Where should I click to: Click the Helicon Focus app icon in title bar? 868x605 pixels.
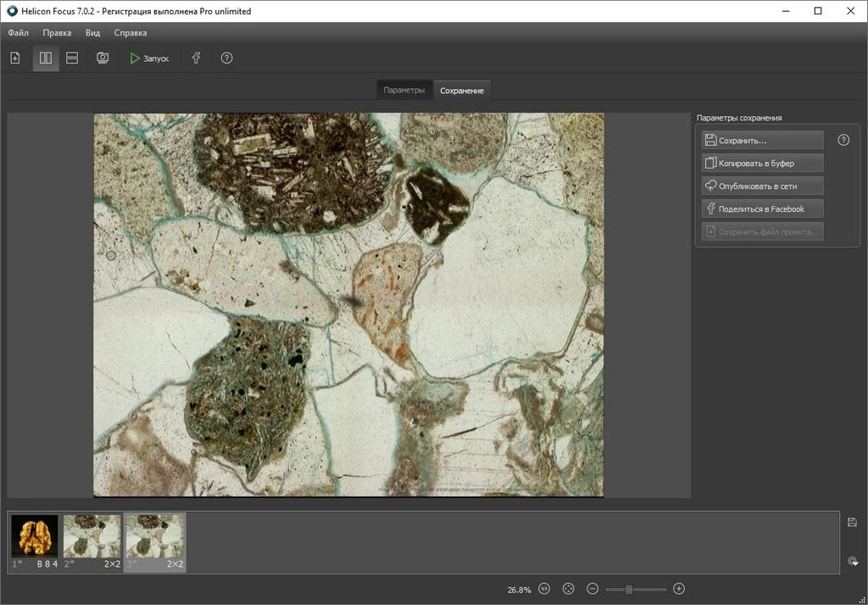click(12, 11)
